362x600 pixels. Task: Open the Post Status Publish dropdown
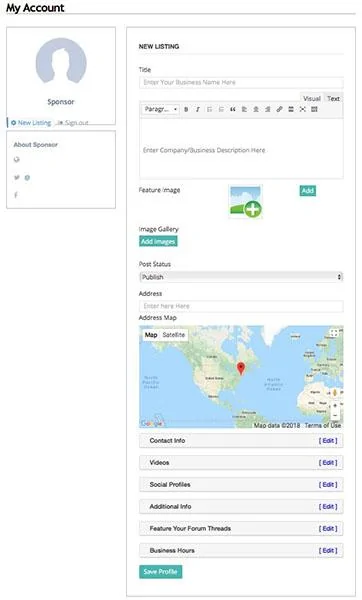pos(241,277)
